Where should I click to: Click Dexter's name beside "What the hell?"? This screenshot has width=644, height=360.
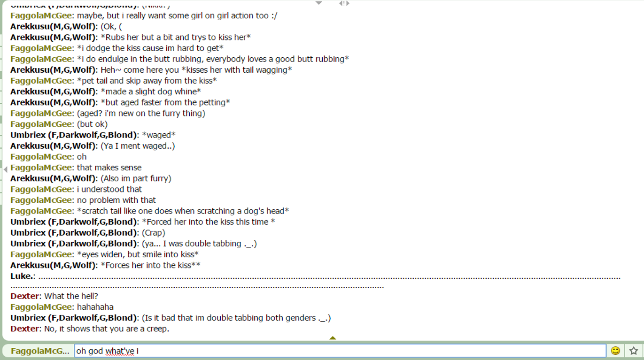25,296
